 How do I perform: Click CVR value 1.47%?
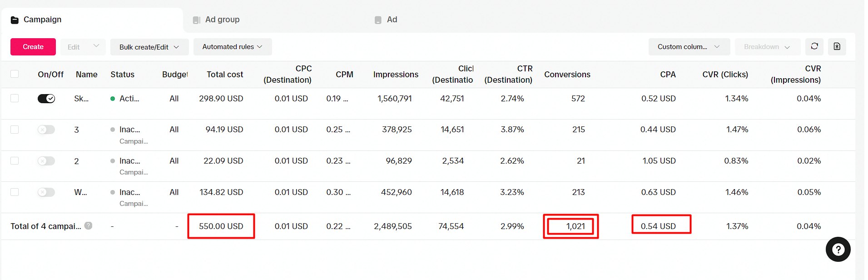[x=737, y=130]
